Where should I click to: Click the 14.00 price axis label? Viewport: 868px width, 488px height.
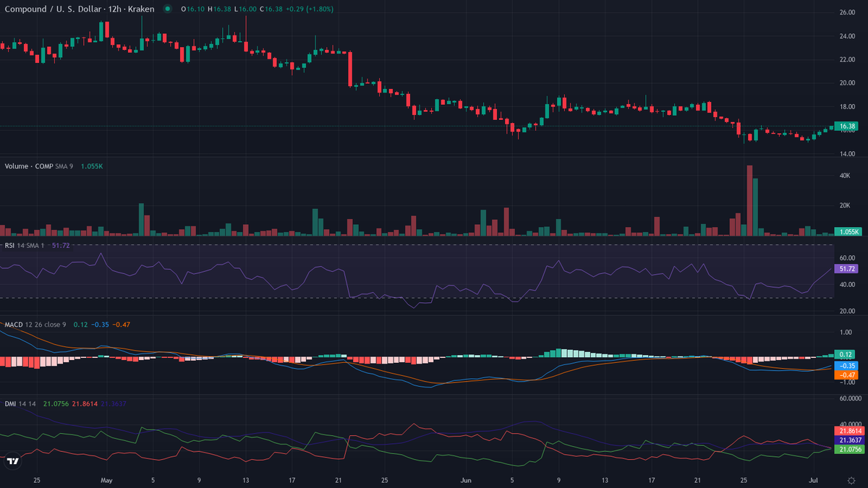(848, 154)
